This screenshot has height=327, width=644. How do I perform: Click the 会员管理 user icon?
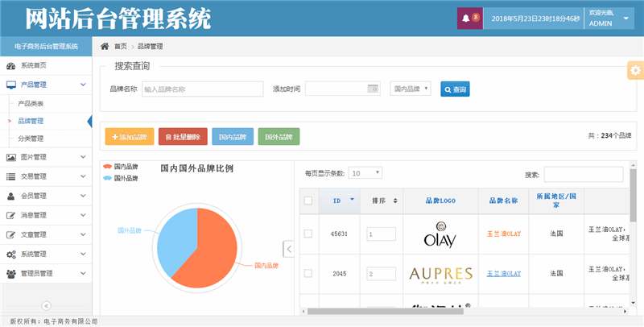11,196
